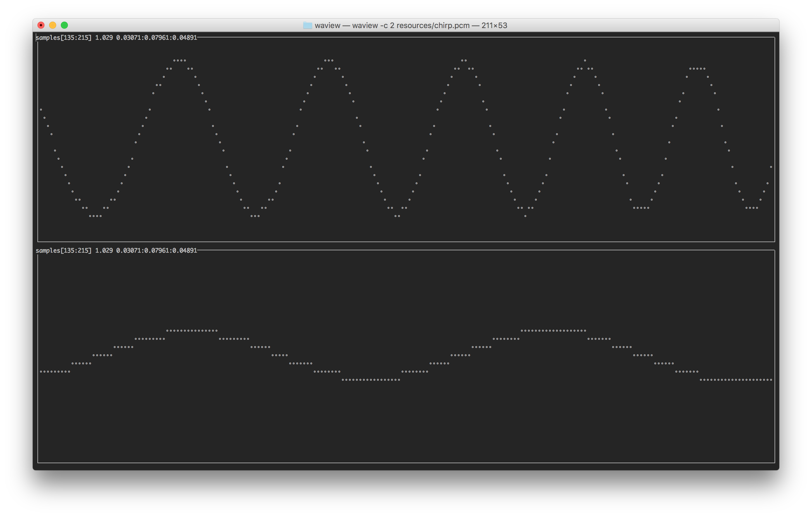Viewport: 812px width, 517px height.
Task: Click '0.03071:0.07961:0.04891' in the bottom panel header
Action: tap(156, 250)
